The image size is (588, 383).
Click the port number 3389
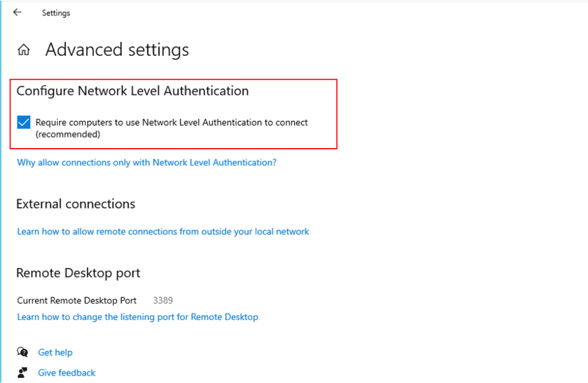(163, 300)
